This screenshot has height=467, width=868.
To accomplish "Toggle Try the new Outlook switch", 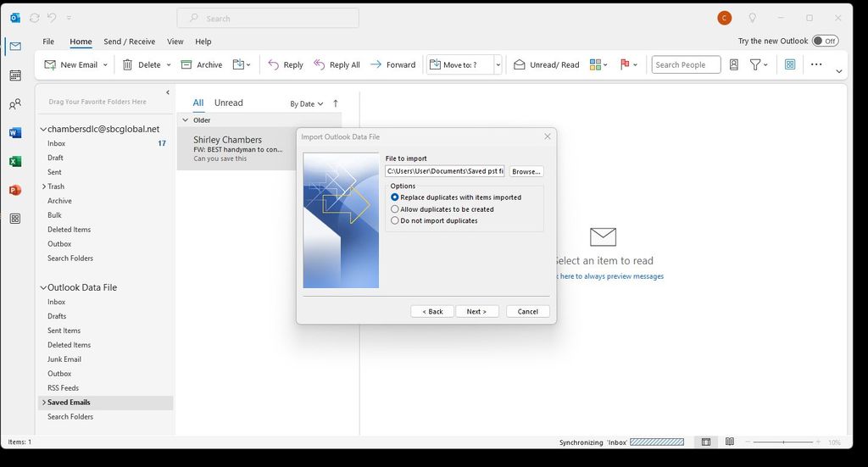I will coord(825,41).
